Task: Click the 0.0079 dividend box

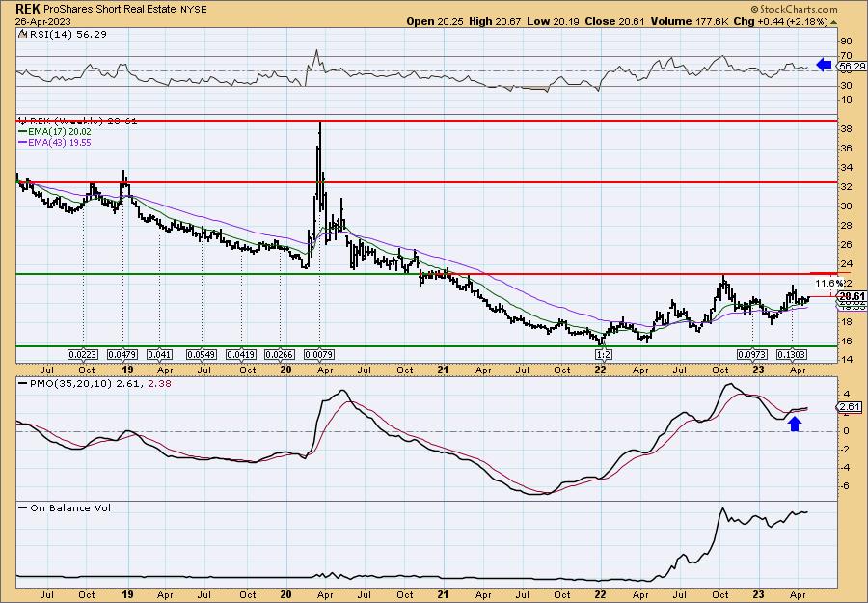Action: [319, 354]
